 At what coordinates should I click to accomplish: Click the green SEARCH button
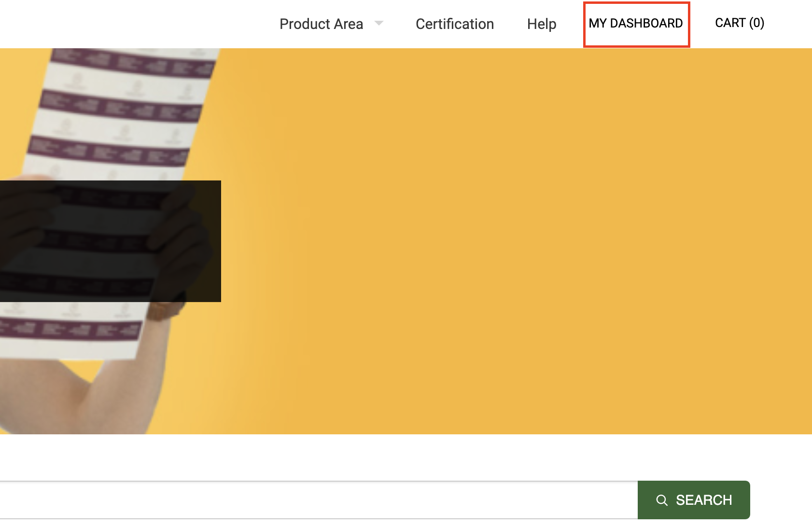tap(694, 500)
